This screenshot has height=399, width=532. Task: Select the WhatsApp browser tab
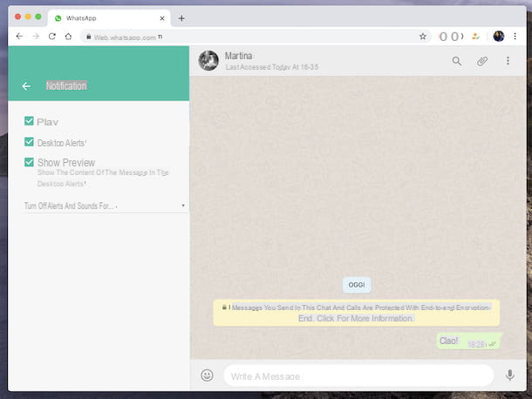click(109, 18)
